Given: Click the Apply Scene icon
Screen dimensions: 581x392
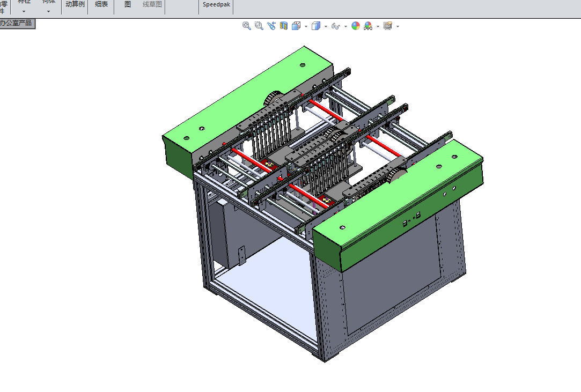Looking at the screenshot, I should tap(368, 26).
